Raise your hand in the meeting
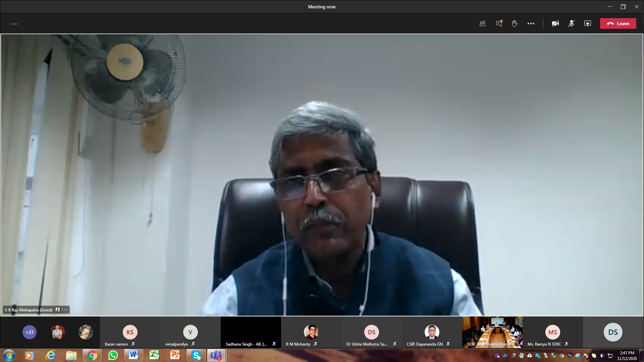This screenshot has height=362, width=644. coord(515,23)
